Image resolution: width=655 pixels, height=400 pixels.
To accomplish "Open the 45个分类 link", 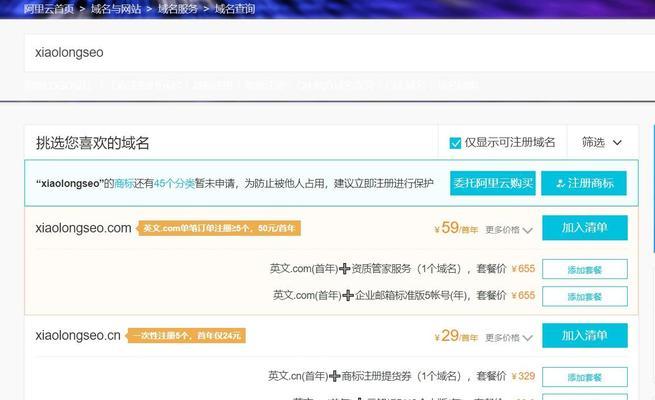I will tap(174, 183).
